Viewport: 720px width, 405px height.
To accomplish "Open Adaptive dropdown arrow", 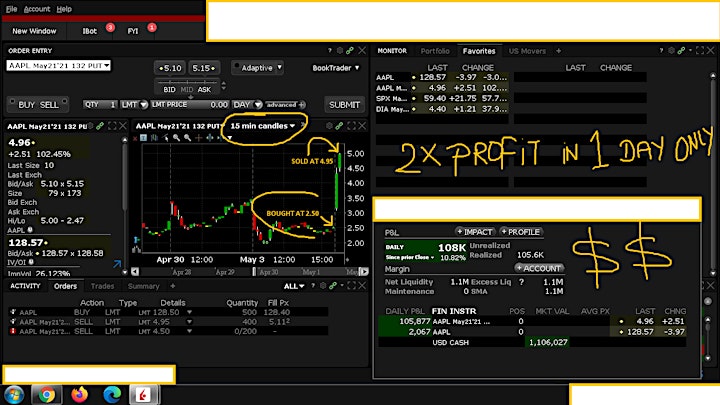I will click(x=280, y=68).
